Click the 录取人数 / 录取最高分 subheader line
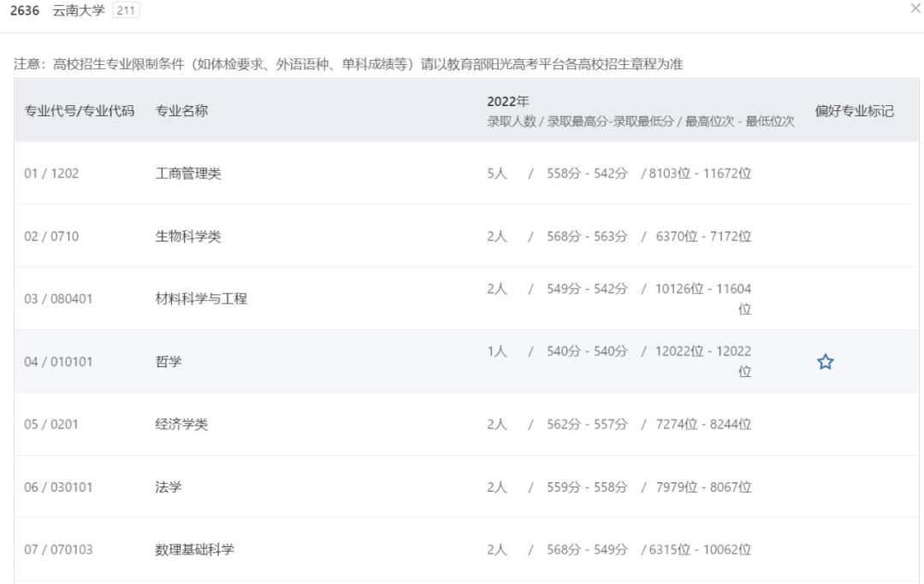 tap(641, 121)
